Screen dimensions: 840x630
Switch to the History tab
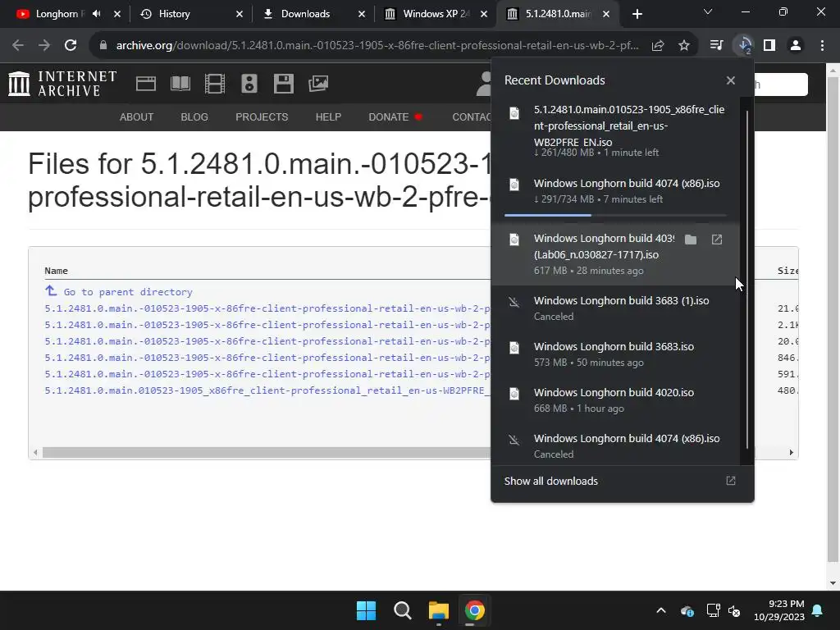click(191, 14)
